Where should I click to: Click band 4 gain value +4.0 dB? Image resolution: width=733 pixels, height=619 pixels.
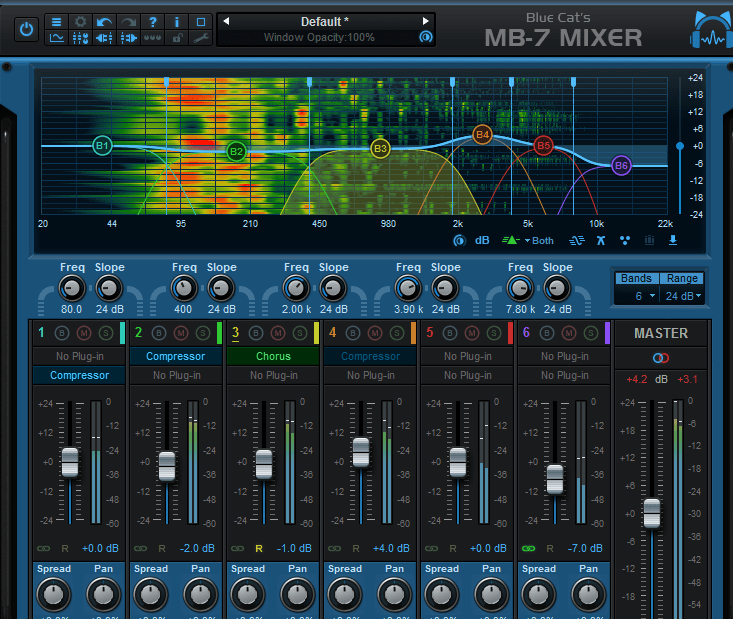[x=391, y=548]
